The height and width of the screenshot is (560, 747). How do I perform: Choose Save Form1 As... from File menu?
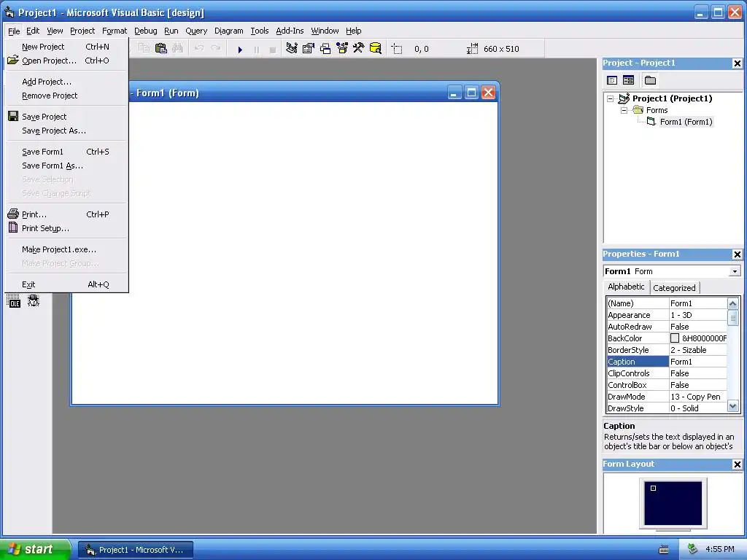(66, 166)
